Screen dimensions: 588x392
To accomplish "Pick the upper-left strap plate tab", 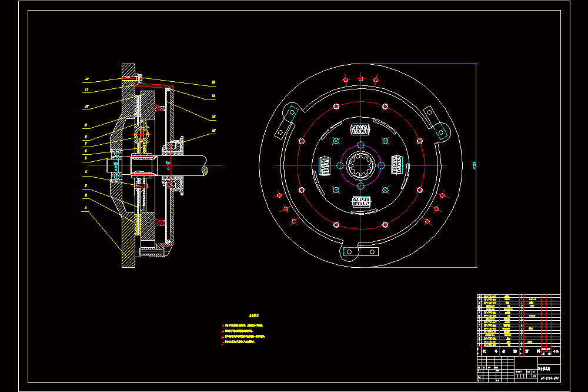I will click(x=286, y=122).
